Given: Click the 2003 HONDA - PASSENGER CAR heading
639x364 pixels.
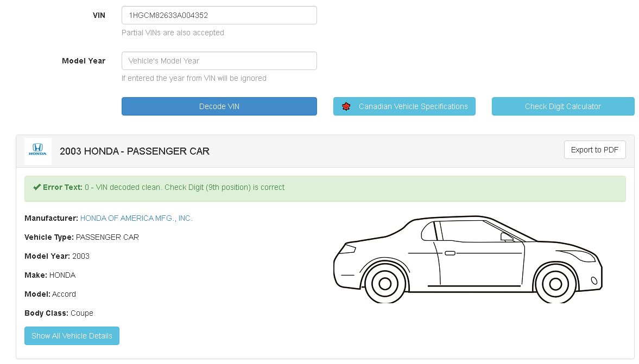Looking at the screenshot, I should (x=134, y=151).
